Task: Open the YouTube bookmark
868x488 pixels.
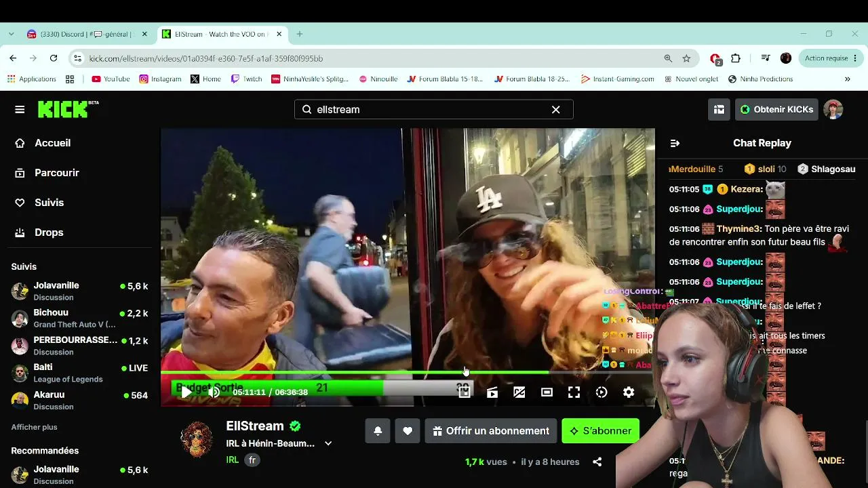Action: (x=111, y=79)
